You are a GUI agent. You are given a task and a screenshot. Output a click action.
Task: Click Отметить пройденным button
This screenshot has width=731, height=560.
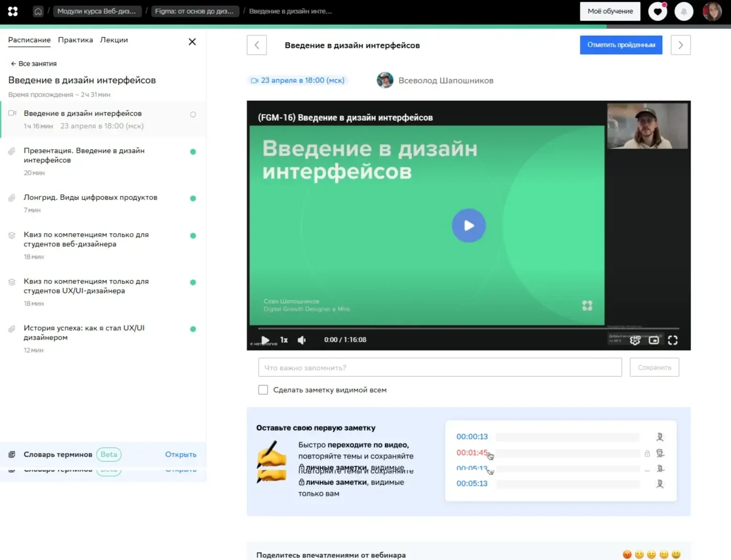(x=621, y=45)
